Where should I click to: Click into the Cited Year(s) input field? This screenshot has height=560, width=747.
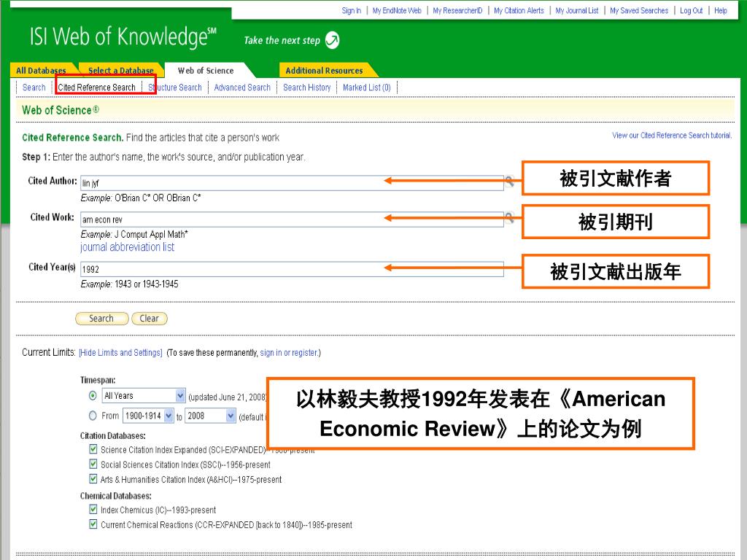point(292,269)
